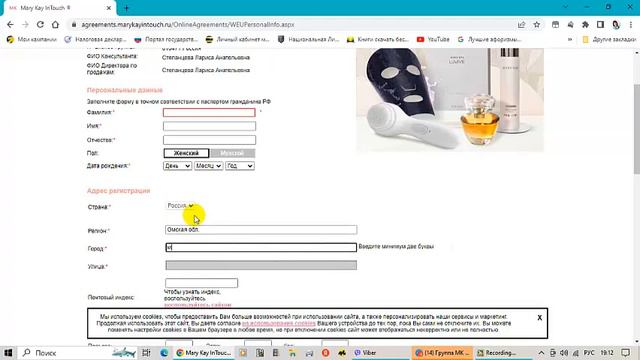Click the Почтовый индекс input box
Image resolution: width=640 pixels, height=360 pixels.
click(x=202, y=283)
